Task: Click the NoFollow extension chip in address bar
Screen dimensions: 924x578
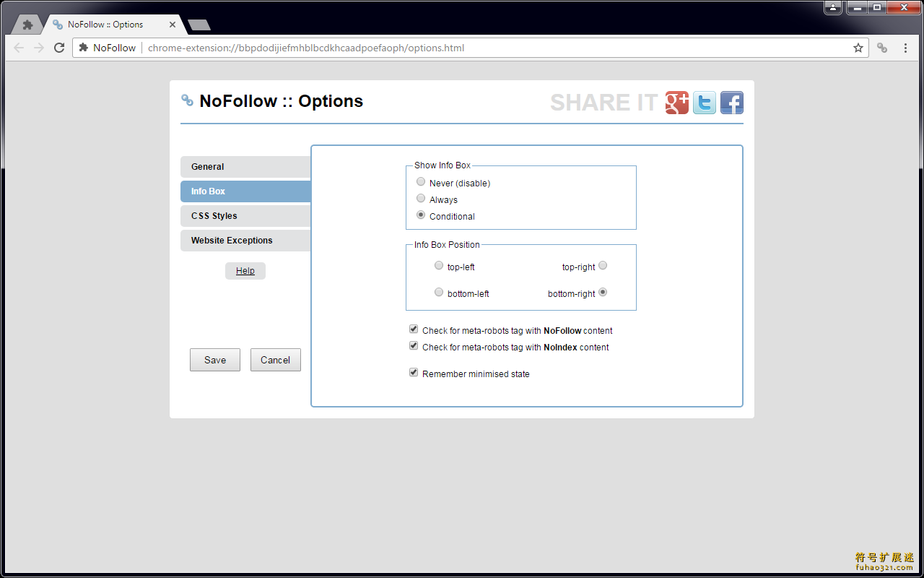Action: (107, 48)
